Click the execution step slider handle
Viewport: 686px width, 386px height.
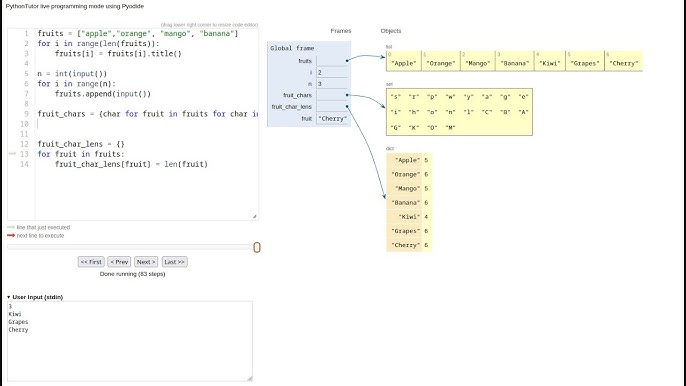(257, 247)
